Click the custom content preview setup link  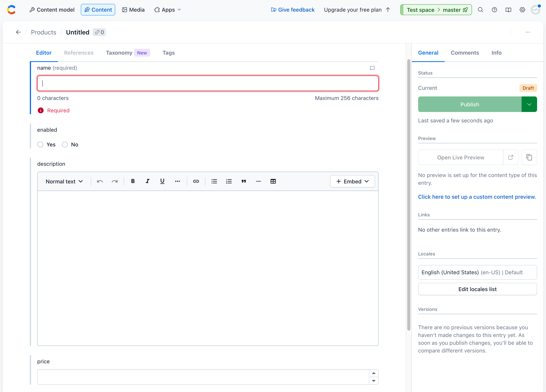477,197
